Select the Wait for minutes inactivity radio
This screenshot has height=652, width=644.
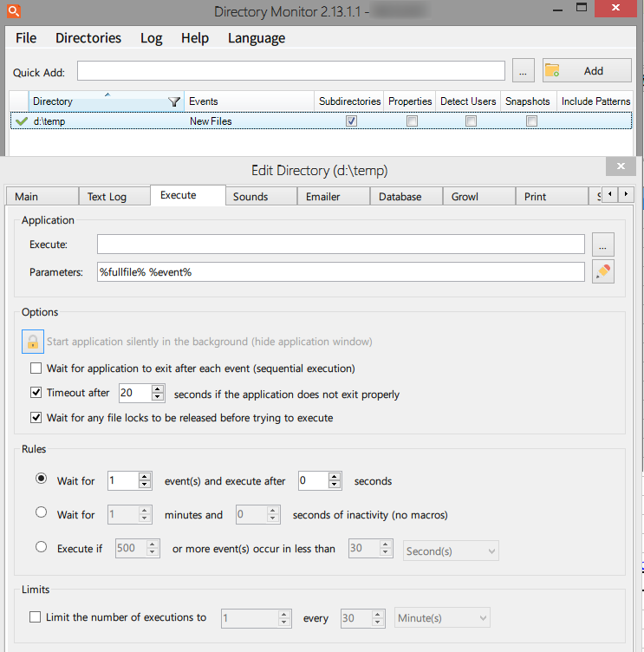point(41,512)
